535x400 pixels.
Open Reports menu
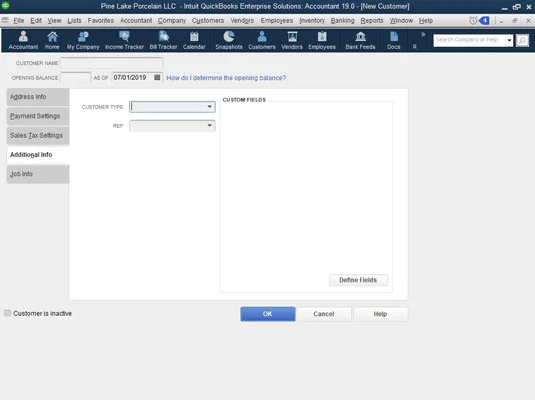pyautogui.click(x=372, y=20)
